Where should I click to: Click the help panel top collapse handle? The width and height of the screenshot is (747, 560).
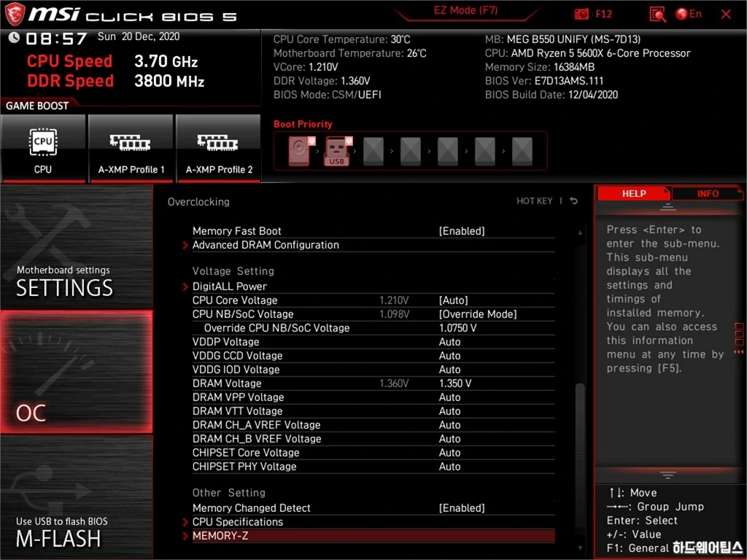pos(667,206)
